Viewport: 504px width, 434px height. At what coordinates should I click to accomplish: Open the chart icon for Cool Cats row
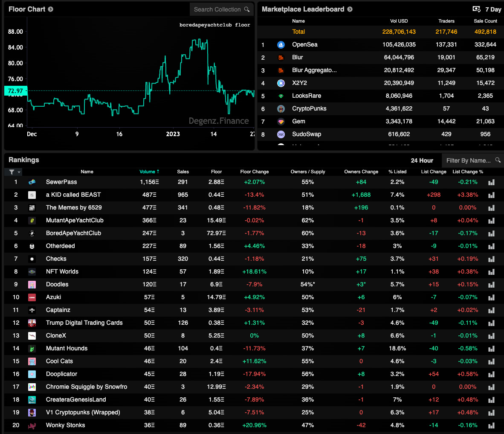(x=491, y=361)
